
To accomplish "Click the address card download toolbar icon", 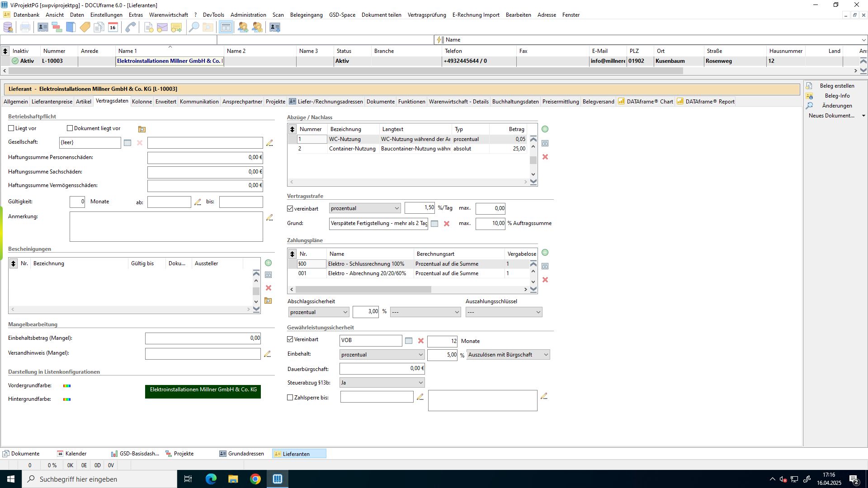I will point(274,27).
